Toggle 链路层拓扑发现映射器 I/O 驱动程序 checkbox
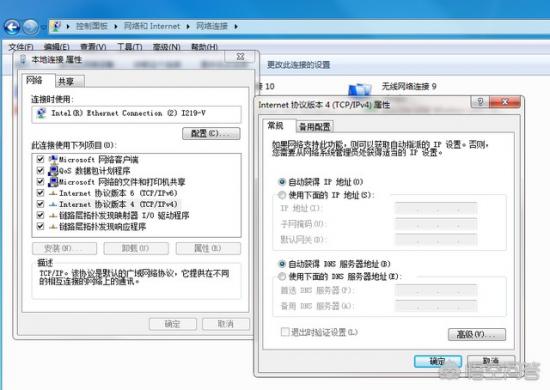 40,215
